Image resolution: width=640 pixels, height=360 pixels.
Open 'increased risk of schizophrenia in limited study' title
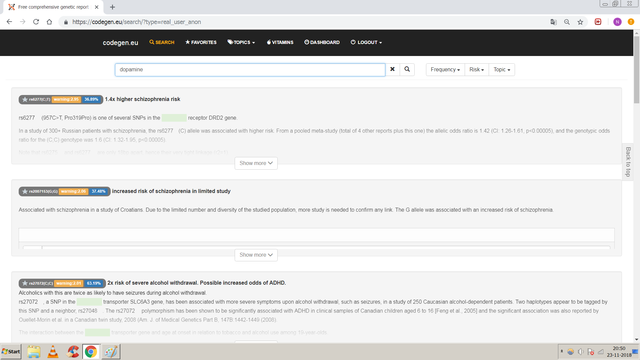(x=171, y=191)
